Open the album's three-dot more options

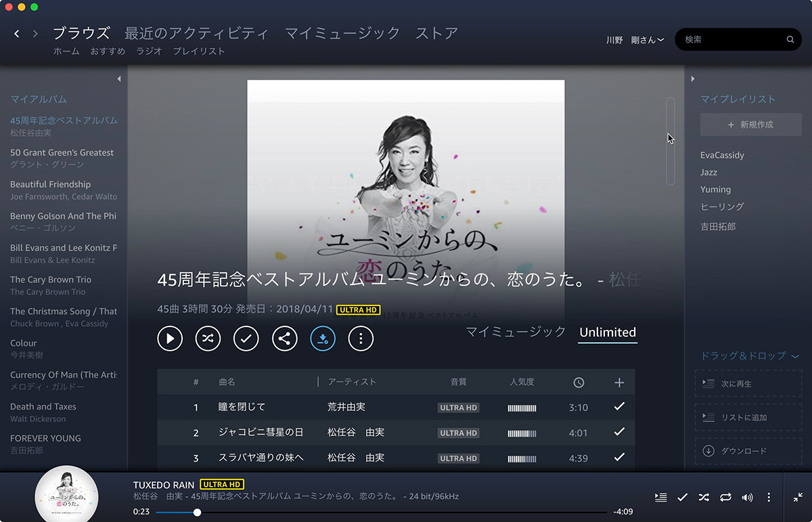tap(361, 338)
